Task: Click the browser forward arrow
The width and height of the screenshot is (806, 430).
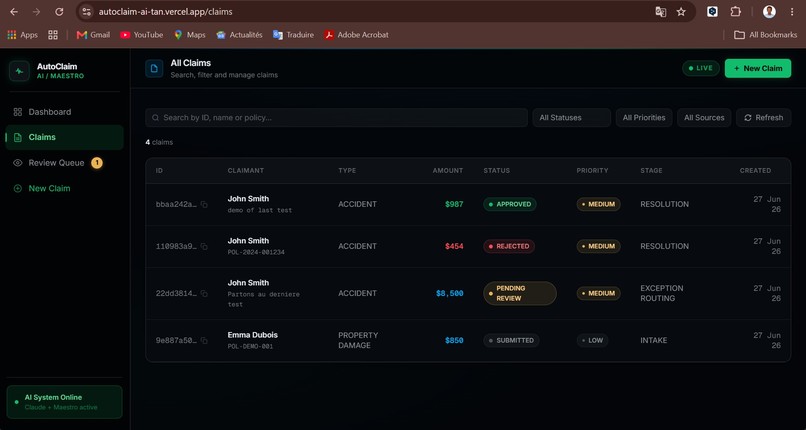Action: (36, 12)
